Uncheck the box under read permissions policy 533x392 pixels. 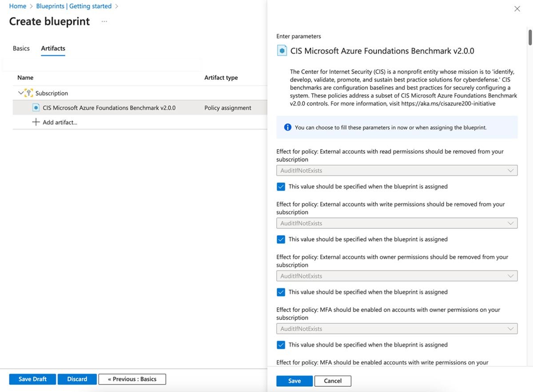(281, 186)
